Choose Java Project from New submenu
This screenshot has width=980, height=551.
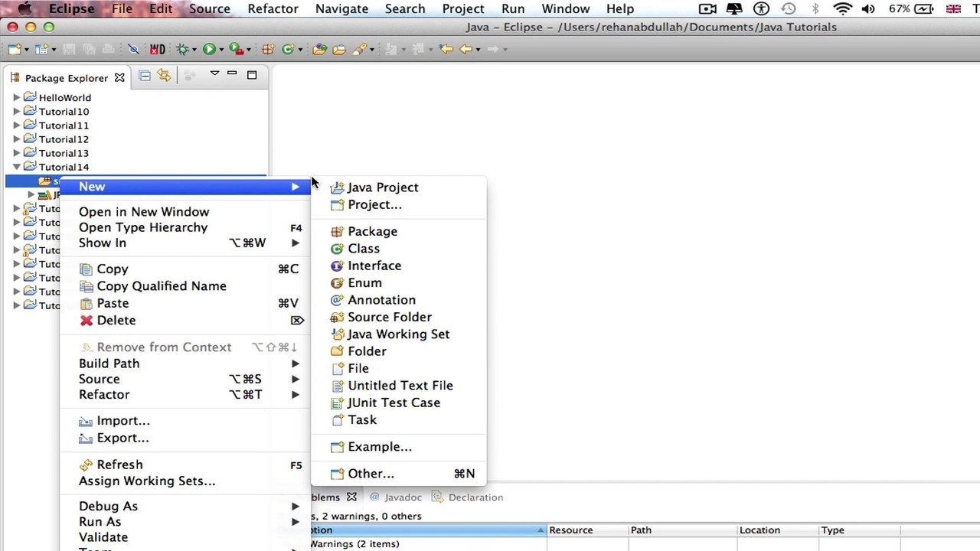tap(398, 187)
